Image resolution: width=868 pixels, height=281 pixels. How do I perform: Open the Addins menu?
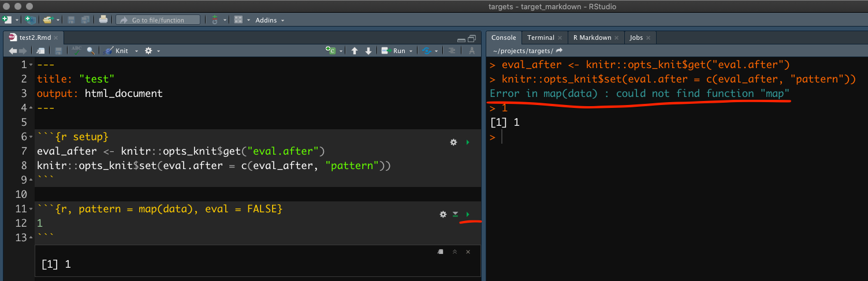click(x=270, y=20)
